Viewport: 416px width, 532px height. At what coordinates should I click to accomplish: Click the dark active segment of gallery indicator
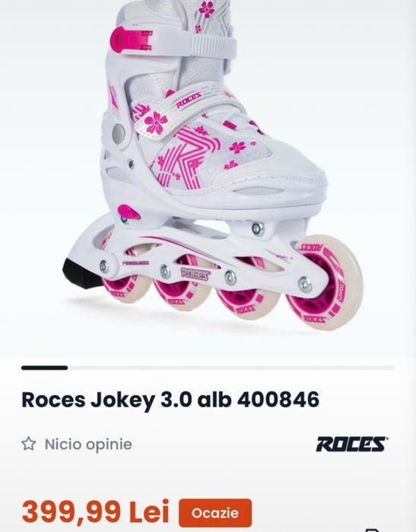[44, 368]
